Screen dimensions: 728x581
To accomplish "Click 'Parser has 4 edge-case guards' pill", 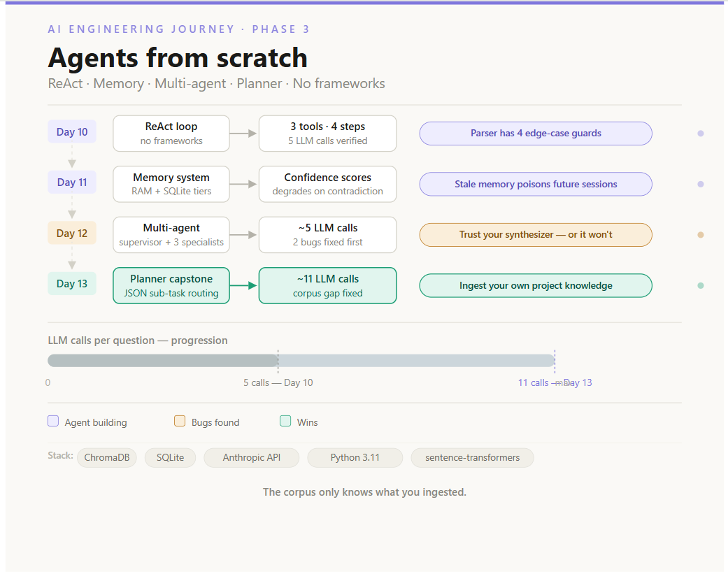I will [536, 133].
